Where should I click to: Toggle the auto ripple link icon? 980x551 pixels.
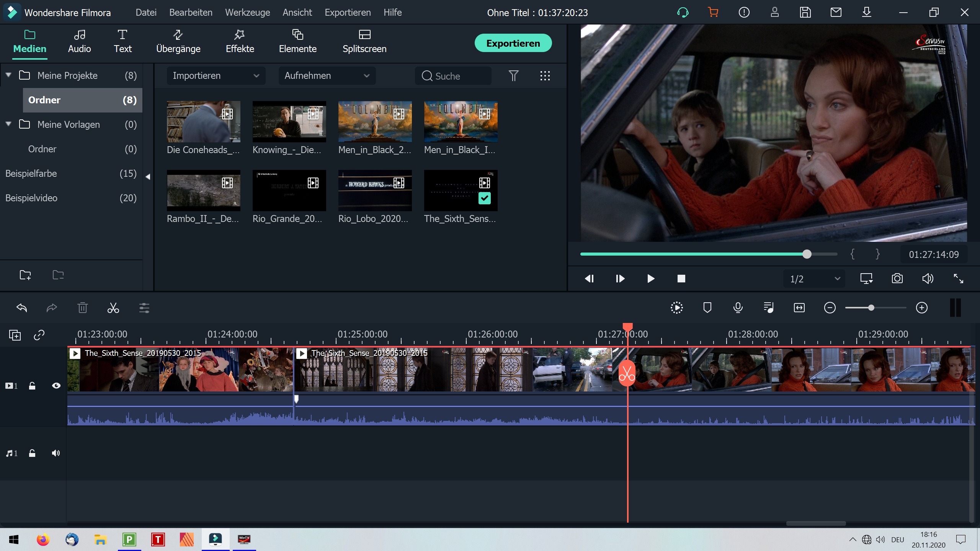39,335
